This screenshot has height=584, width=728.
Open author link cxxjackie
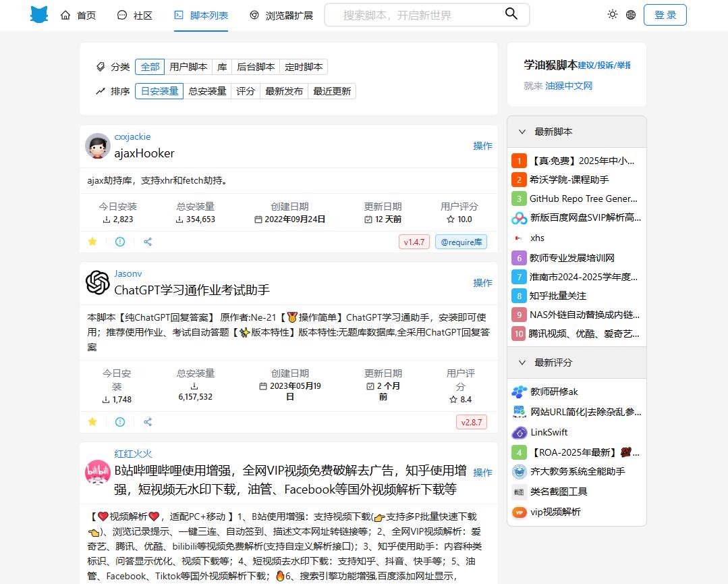click(x=132, y=136)
